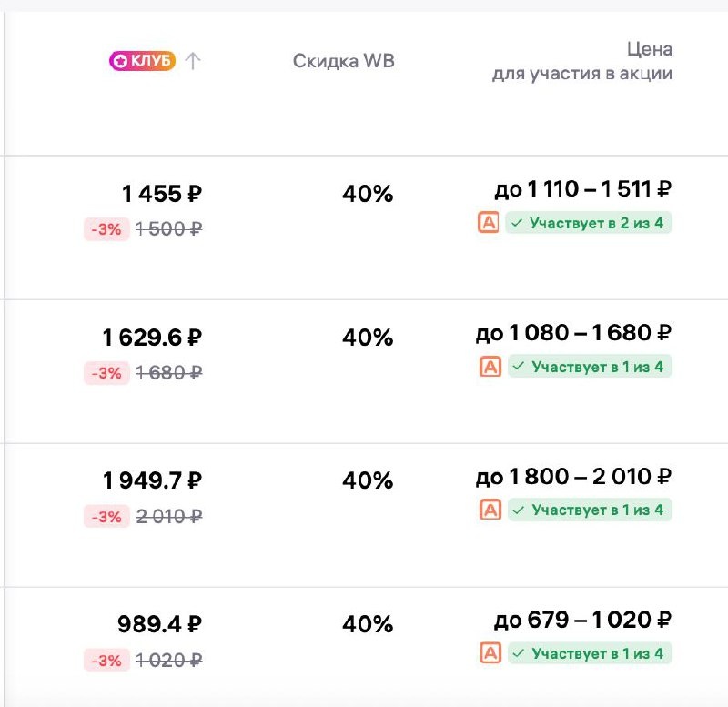Select the club price 989.4 ₽
728x707 pixels.
(160, 625)
